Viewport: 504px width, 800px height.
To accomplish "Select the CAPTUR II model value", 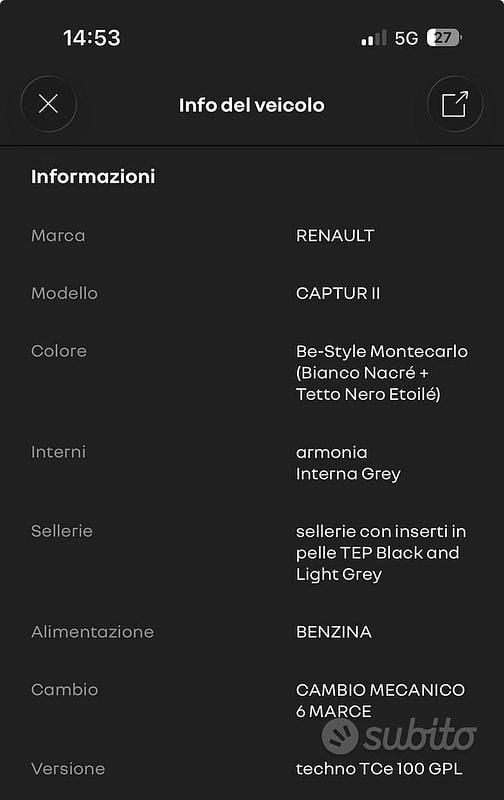I will (338, 293).
